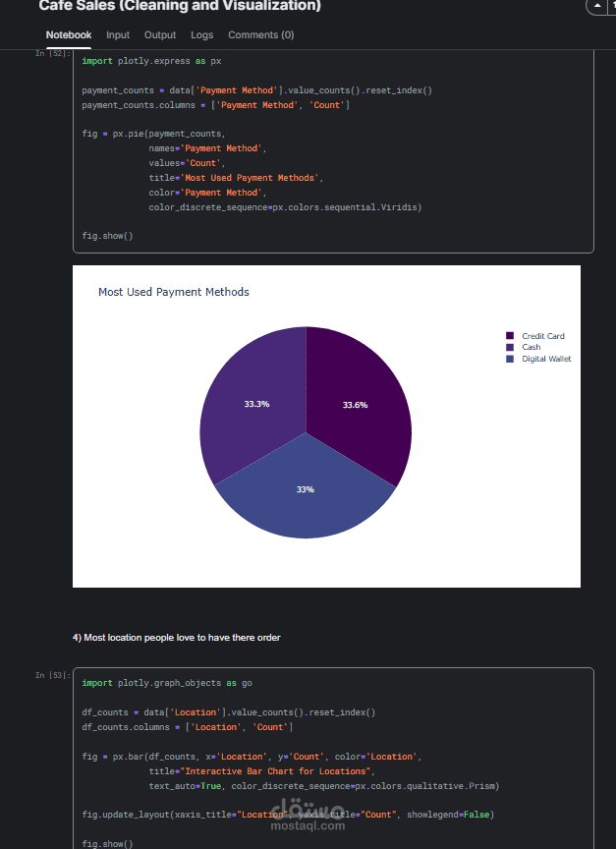
Task: Open the Comments (0) tab
Action: pos(260,35)
